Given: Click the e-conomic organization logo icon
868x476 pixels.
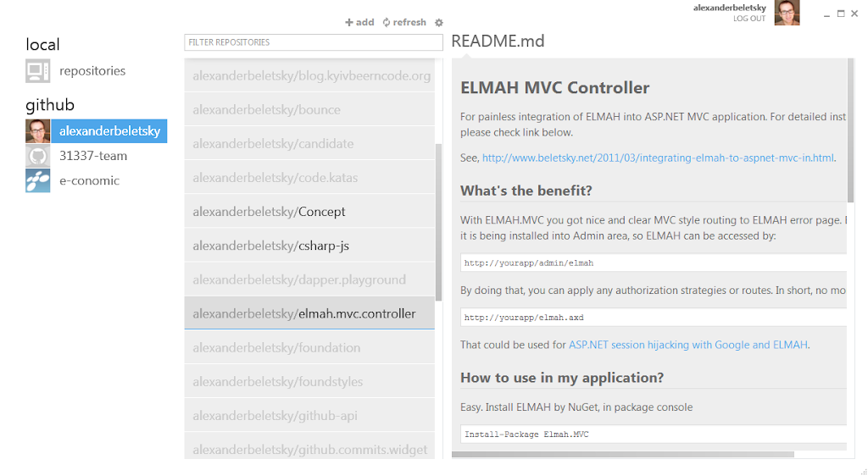Looking at the screenshot, I should click(37, 180).
